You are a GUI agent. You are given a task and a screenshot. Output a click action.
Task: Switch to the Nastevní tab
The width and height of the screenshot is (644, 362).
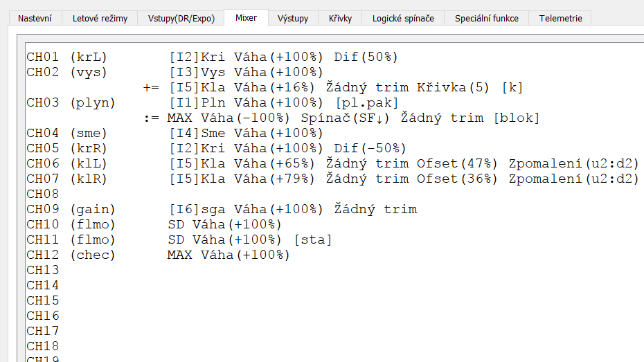click(x=35, y=19)
